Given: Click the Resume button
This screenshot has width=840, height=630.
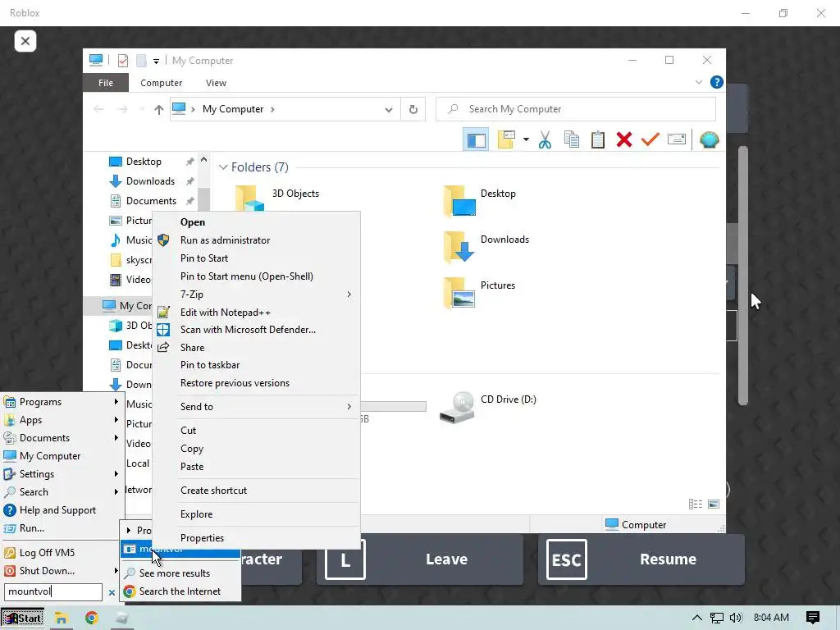Looking at the screenshot, I should click(641, 559).
